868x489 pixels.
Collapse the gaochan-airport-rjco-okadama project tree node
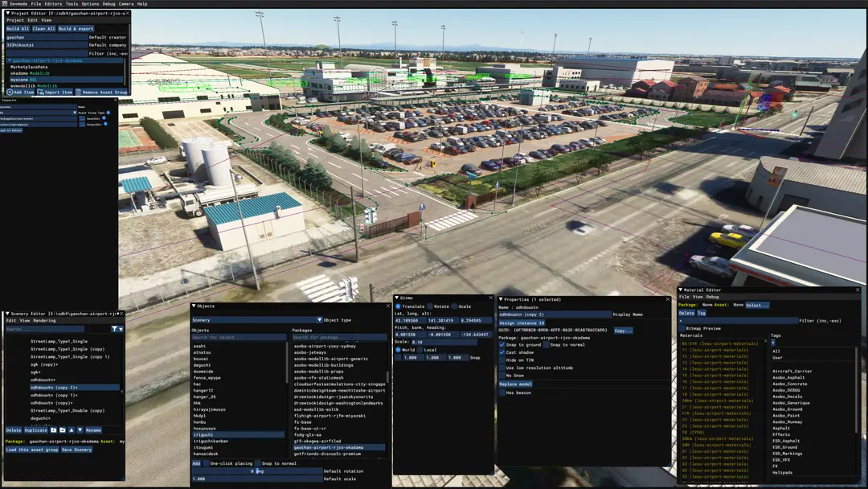pos(10,60)
